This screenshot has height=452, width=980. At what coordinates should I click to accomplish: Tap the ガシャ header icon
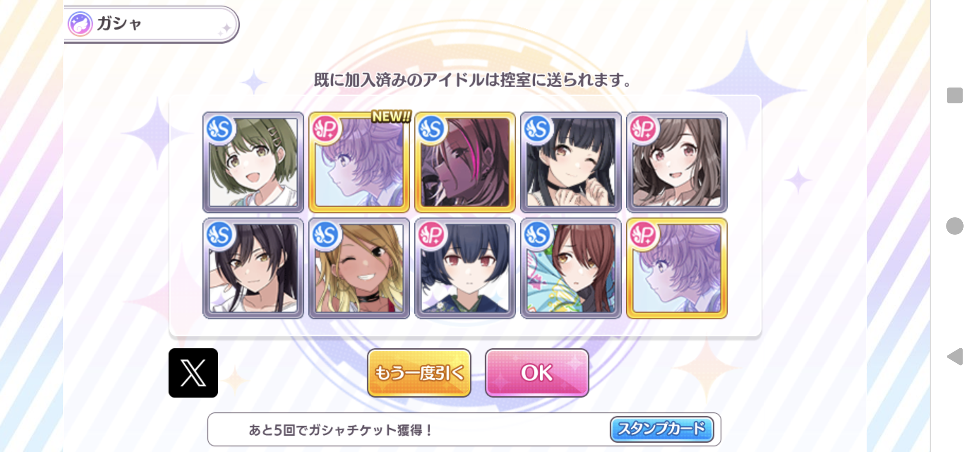(80, 24)
